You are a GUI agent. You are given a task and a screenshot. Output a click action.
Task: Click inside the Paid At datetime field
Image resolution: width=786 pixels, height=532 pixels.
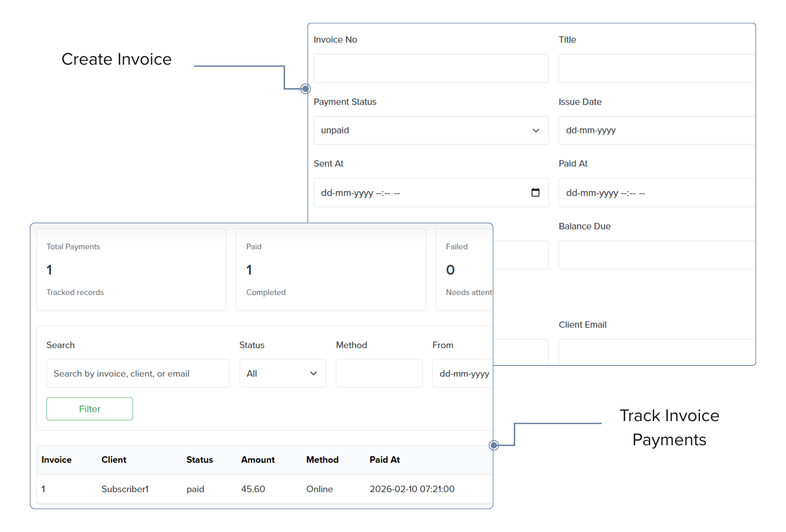[655, 192]
